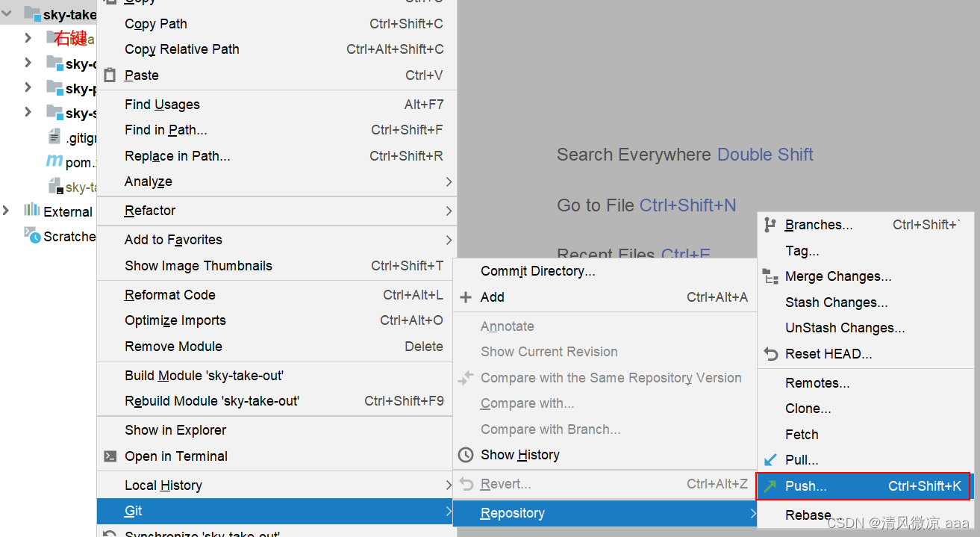Click the .gitignore file icon
The height and width of the screenshot is (537, 980).
pyautogui.click(x=54, y=137)
